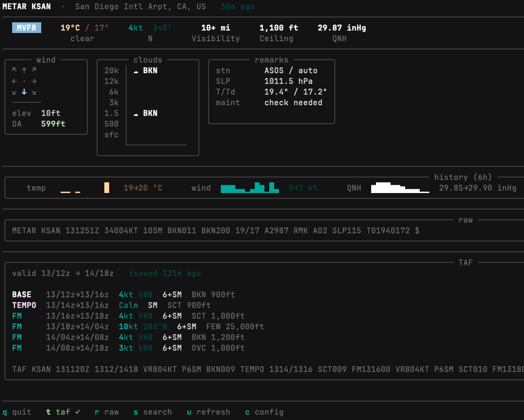Screen dimensions: 524x420
Task: Select the east right arrow in wind compass
Action: coord(34,81)
